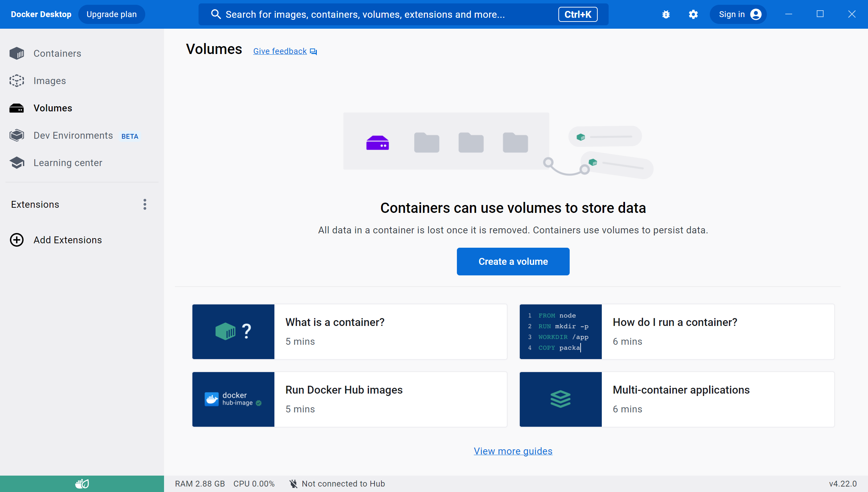The height and width of the screenshot is (492, 868).
Task: Click the Ctrl+K shortcut badge
Action: point(578,14)
